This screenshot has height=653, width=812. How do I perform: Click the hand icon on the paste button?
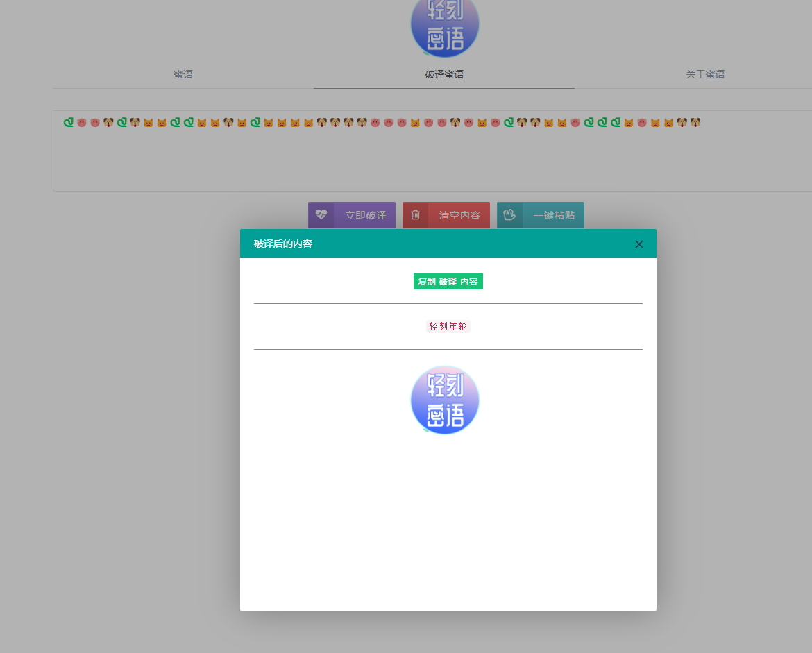(509, 215)
